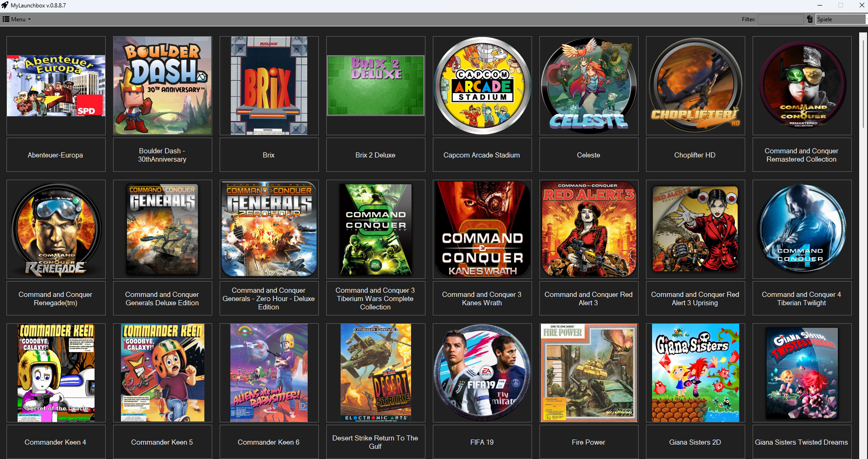Viewport: 868px width, 459px height.
Task: Open the Commander Keen 4 box art
Action: pos(56,373)
